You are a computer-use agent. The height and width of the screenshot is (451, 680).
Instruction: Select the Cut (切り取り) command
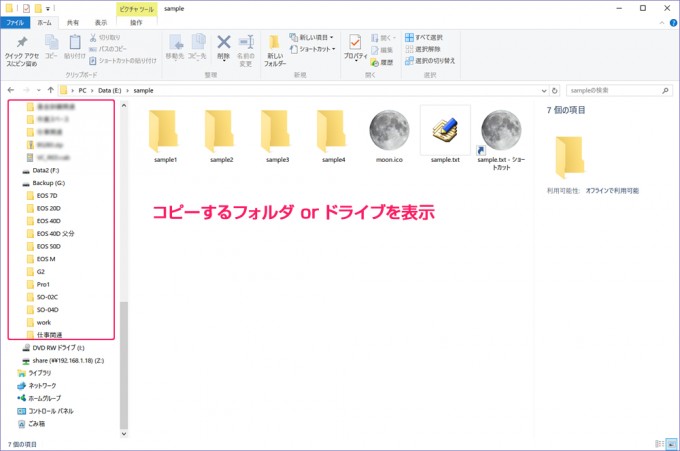point(105,38)
